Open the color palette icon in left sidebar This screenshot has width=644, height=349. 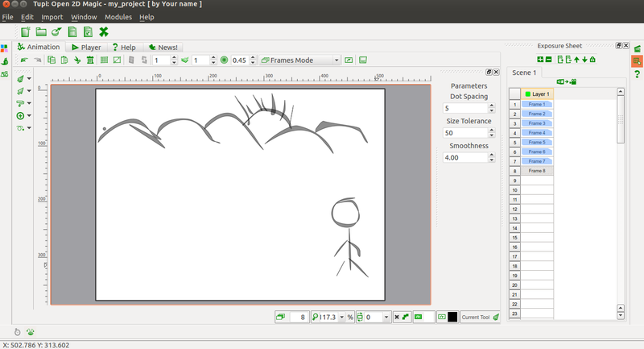[4, 48]
